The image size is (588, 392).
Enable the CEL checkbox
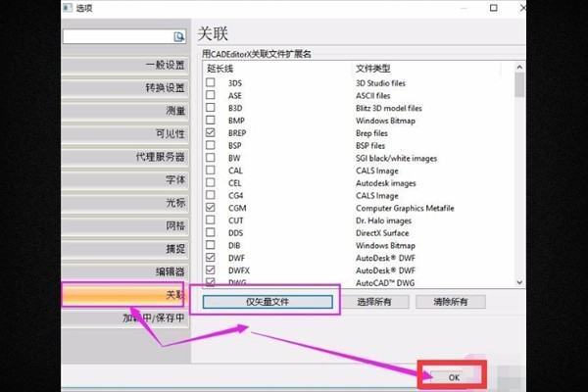click(211, 182)
